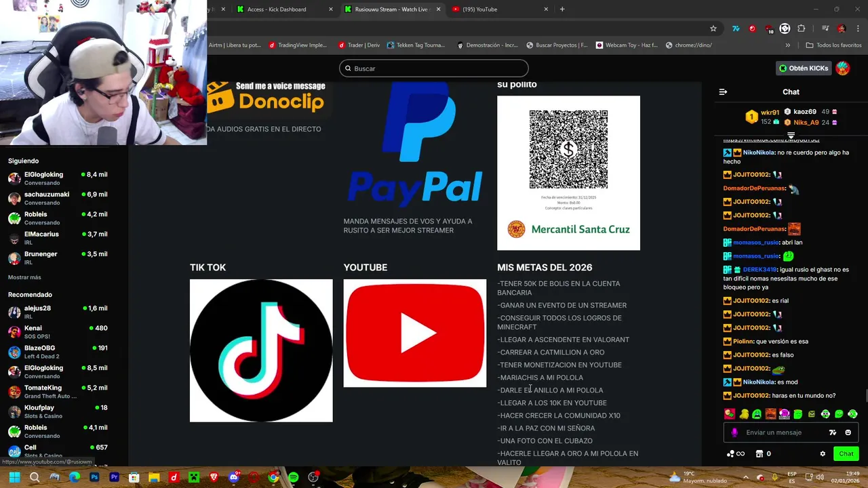Select the yellow duck quick emote
The width and height of the screenshot is (868, 488).
743,414
